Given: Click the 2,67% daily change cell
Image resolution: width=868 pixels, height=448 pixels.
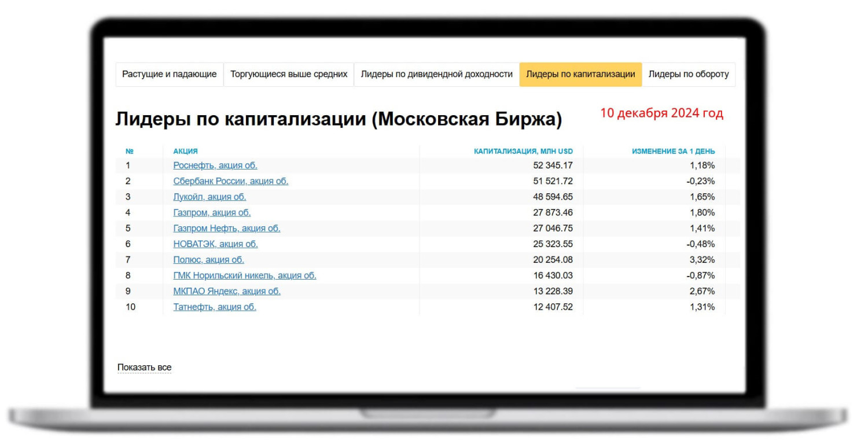Looking at the screenshot, I should [x=702, y=291].
